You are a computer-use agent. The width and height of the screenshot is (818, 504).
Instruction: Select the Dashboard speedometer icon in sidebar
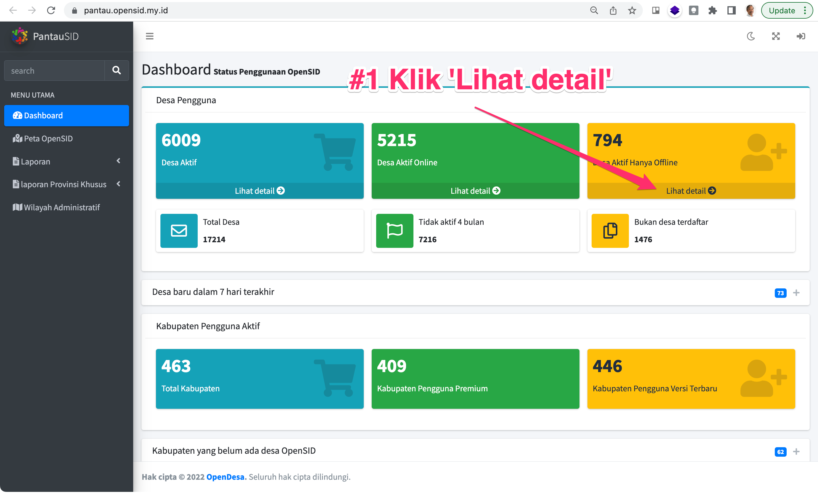(17, 115)
